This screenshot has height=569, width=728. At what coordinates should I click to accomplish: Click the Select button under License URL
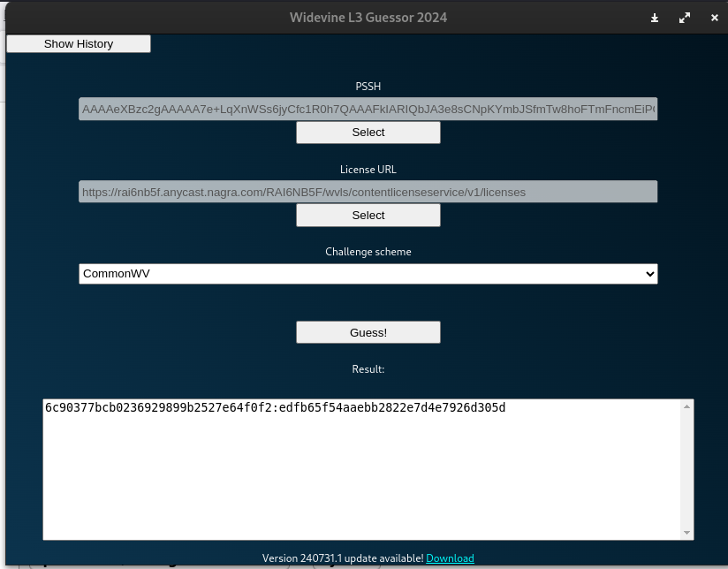[368, 216]
